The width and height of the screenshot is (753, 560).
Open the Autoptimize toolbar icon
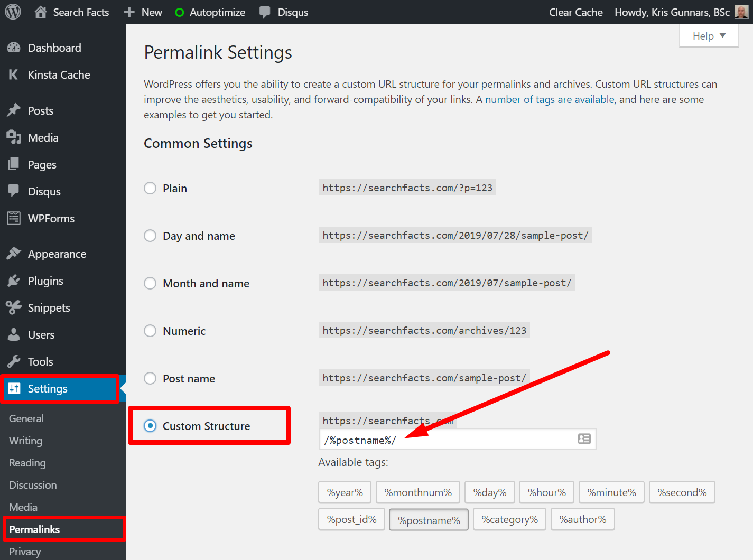click(180, 12)
